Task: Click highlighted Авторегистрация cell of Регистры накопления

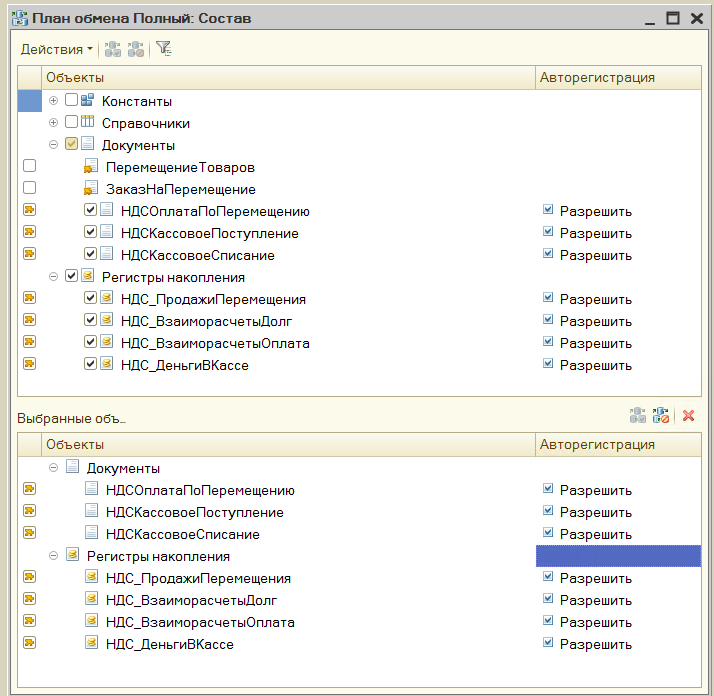Action: pos(618,556)
